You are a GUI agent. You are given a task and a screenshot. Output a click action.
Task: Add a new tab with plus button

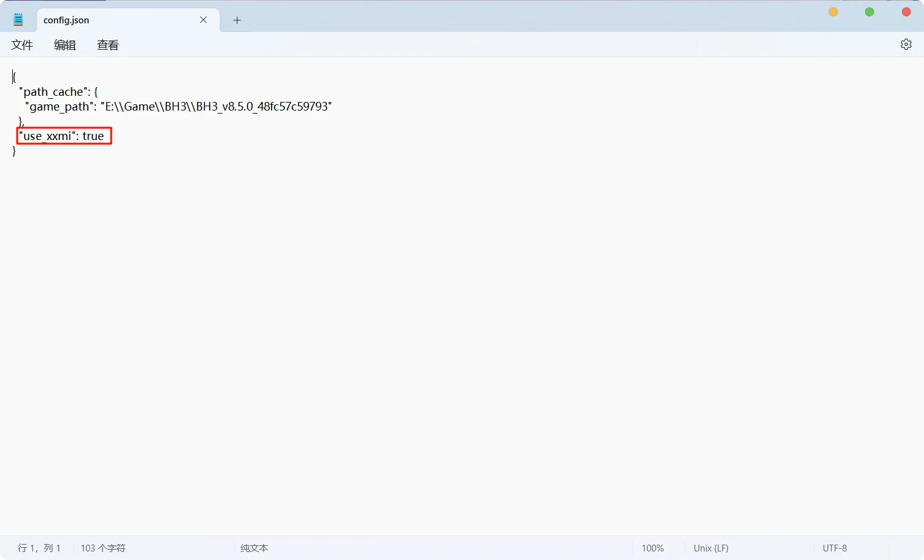[x=237, y=20]
